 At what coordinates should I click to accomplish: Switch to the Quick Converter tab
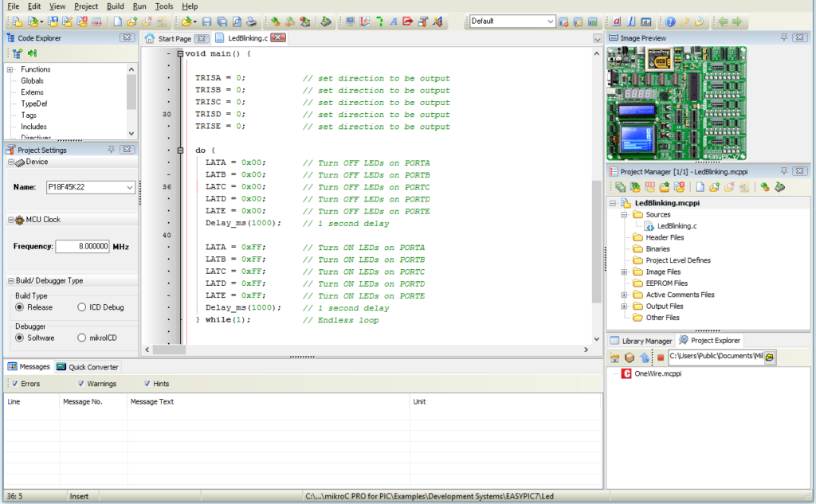pos(88,367)
